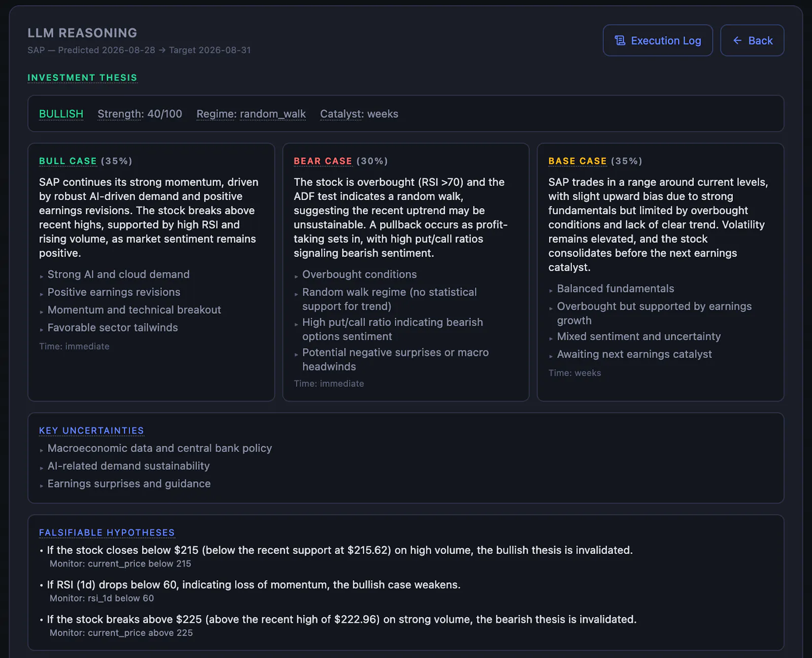
Task: Click the (35%) probability beside Bull Case
Action: [x=117, y=161]
